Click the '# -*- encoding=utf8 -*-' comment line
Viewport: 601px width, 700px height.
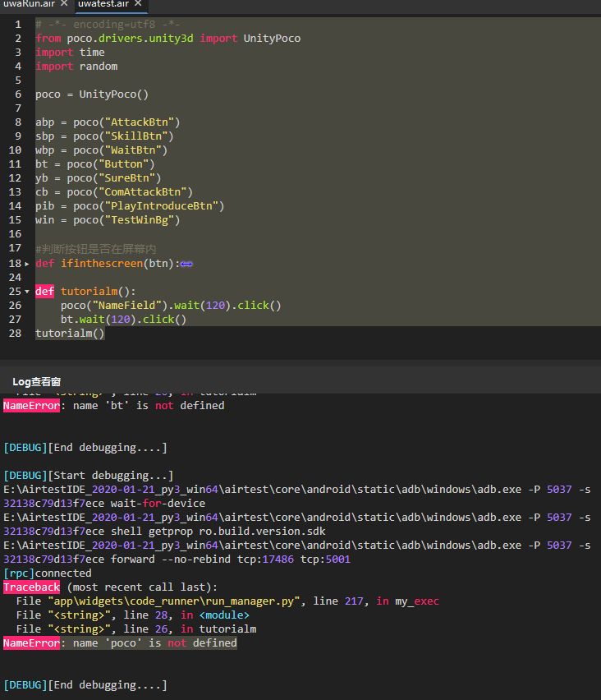point(108,24)
